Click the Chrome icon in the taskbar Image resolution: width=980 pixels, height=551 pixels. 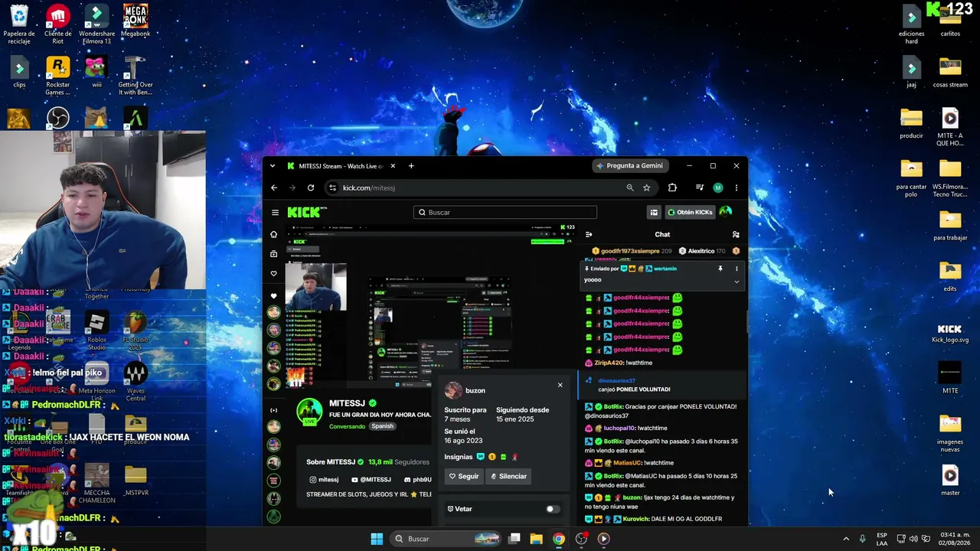(x=559, y=539)
